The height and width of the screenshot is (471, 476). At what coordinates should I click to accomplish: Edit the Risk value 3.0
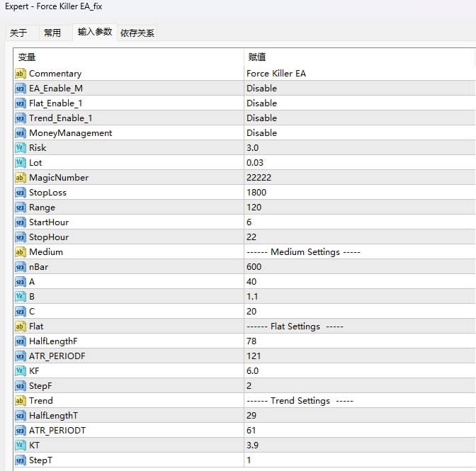360,148
